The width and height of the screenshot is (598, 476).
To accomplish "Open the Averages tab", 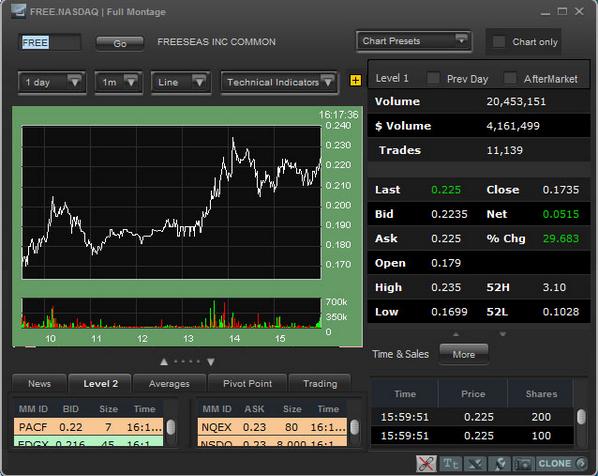I will coord(169,384).
